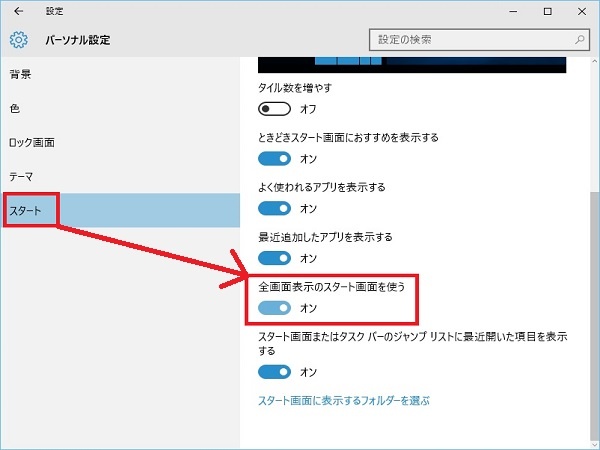
Task: Toggle タイル数を増やす switch on
Action: pyautogui.click(x=274, y=108)
